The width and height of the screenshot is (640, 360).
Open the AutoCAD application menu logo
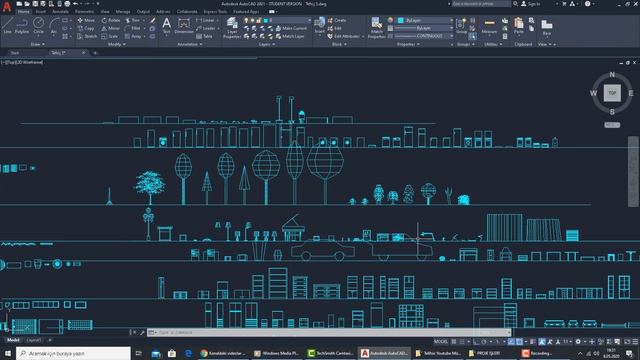click(x=7, y=6)
